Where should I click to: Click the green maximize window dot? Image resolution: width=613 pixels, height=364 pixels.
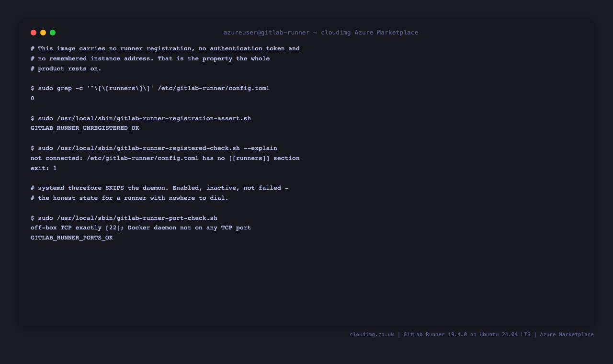click(x=53, y=33)
